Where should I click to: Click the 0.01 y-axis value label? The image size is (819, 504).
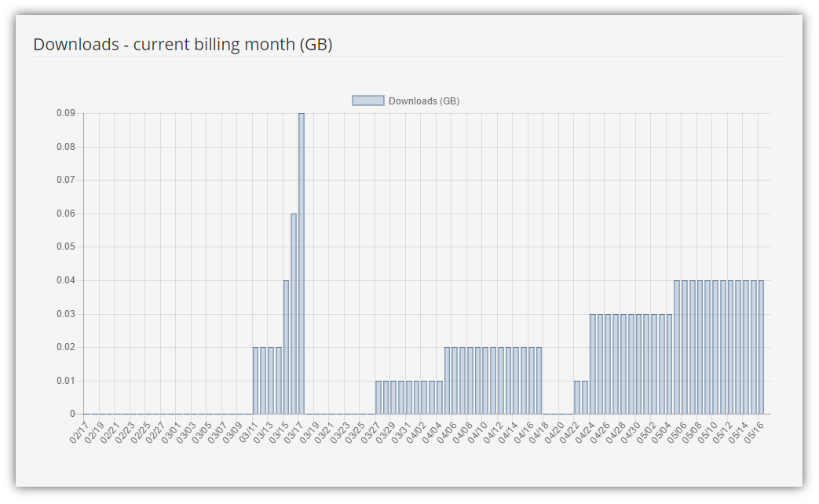pyautogui.click(x=65, y=381)
